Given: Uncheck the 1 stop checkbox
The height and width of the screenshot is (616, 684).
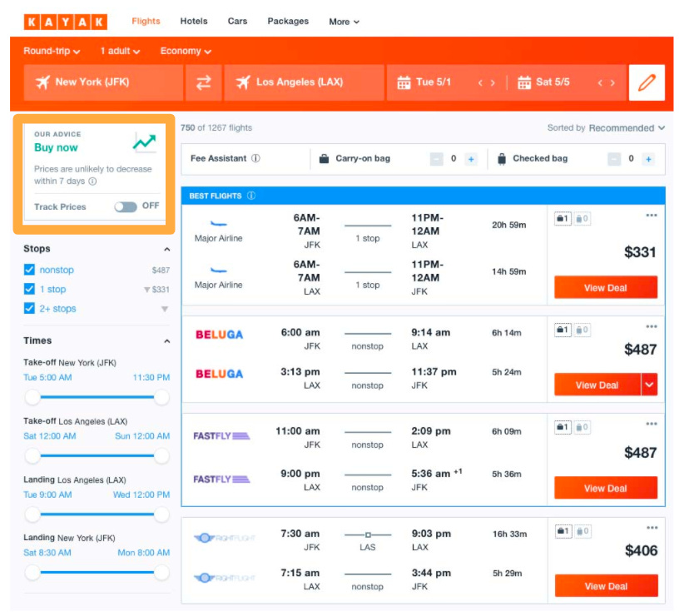Looking at the screenshot, I should pyautogui.click(x=29, y=289).
